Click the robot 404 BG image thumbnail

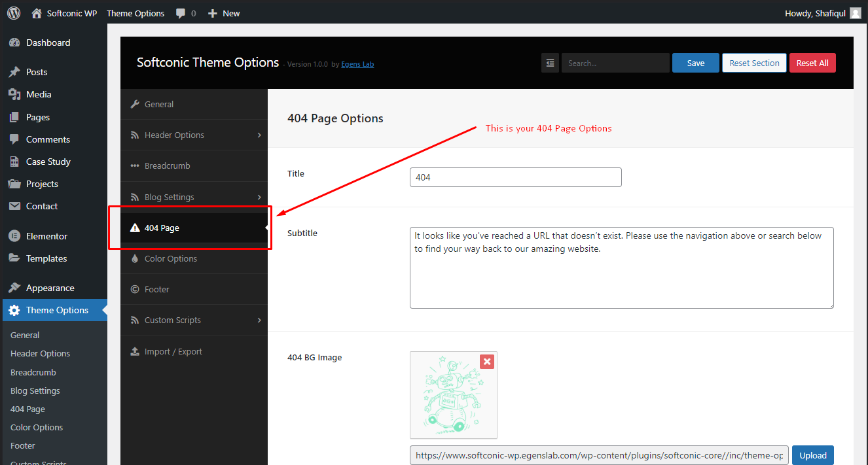coord(454,395)
